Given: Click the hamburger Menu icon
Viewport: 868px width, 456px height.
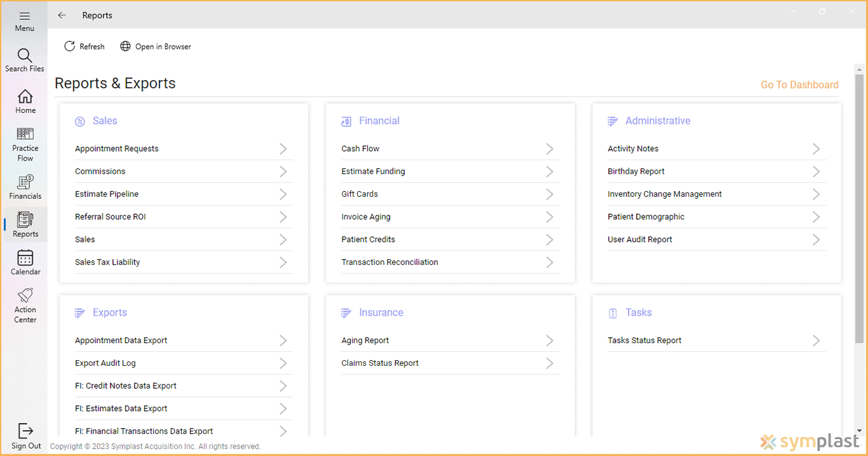Looking at the screenshot, I should click(24, 19).
